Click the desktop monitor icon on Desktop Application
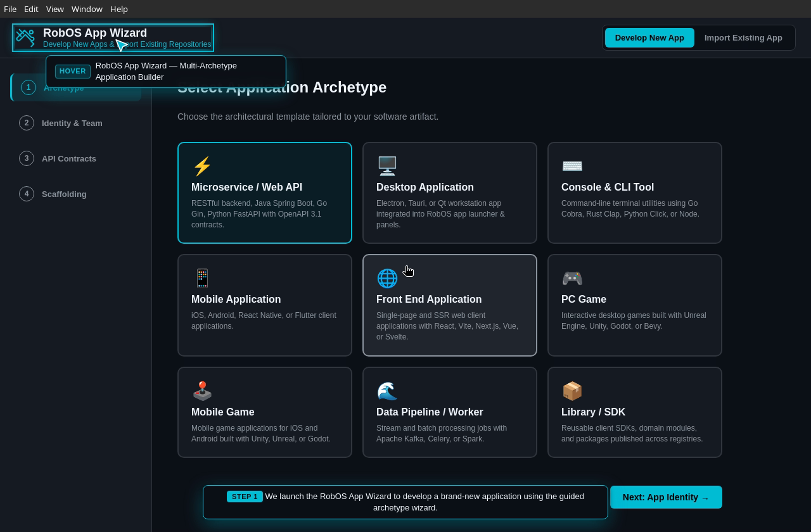Screen dimensions: 811x532 pyautogui.click(x=387, y=166)
